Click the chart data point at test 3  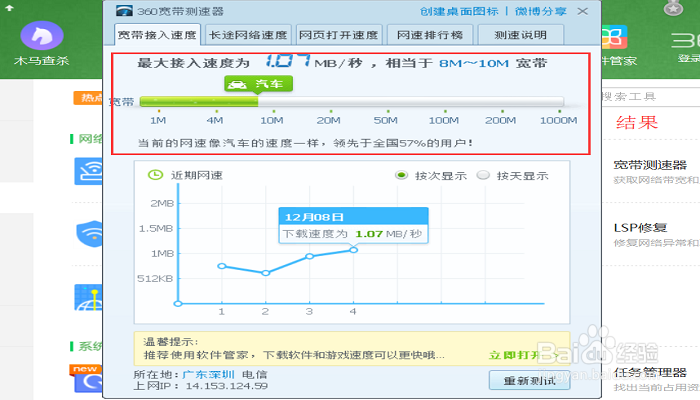coord(310,256)
